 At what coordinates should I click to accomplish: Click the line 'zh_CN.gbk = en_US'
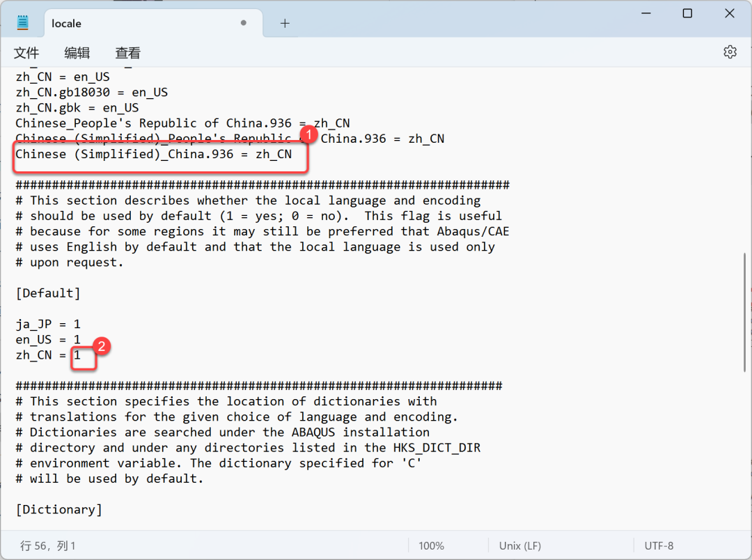pyautogui.click(x=77, y=107)
